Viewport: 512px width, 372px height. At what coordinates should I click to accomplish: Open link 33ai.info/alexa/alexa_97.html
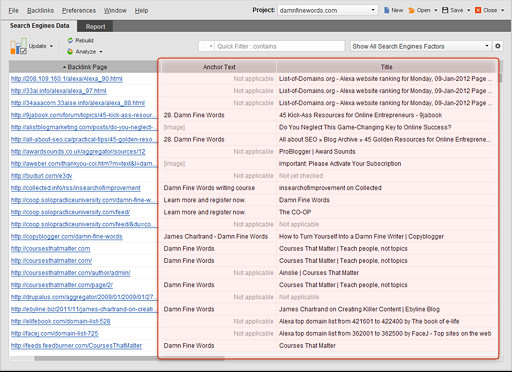59,91
